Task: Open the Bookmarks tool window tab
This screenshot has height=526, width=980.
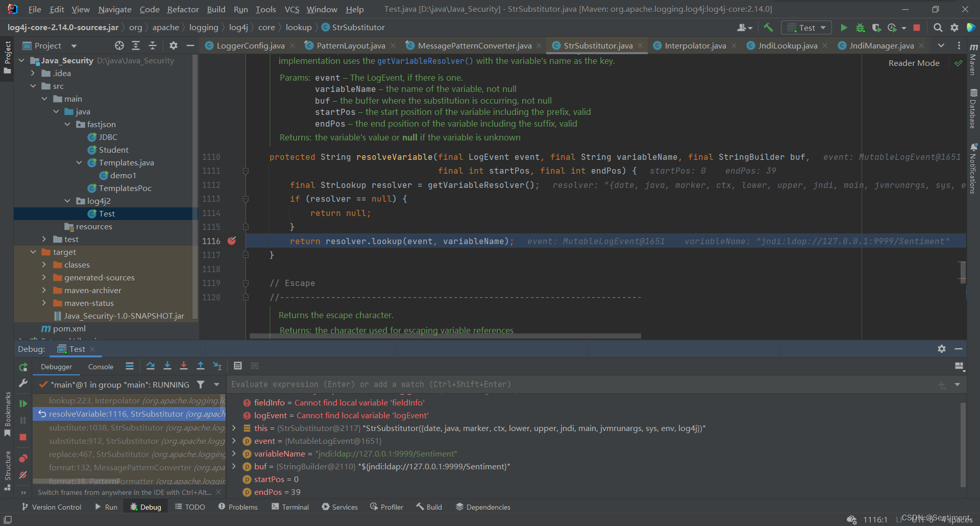Action: coord(7,414)
